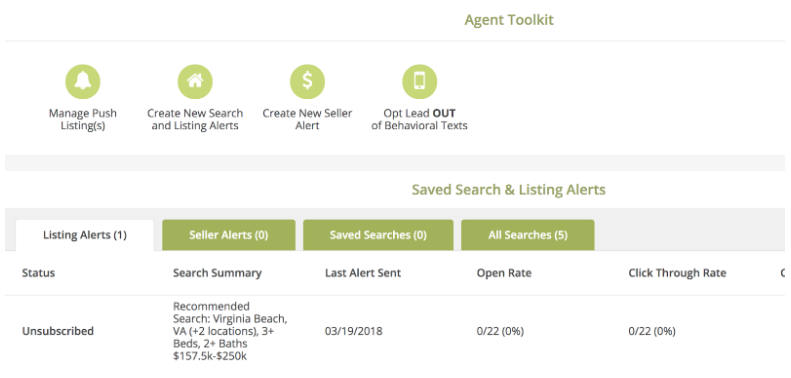Click the Click Through Rate column header

pos(677,273)
